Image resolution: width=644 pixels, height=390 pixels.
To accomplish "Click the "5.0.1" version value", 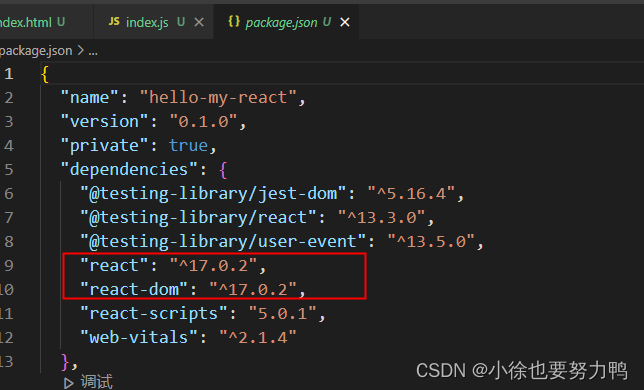I will [x=283, y=314].
